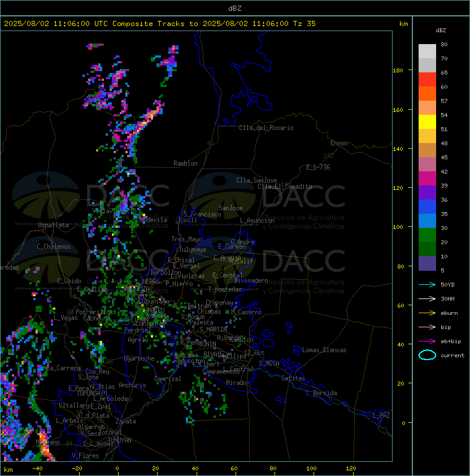The width and height of the screenshot is (470, 476).
Task: Click the 'Agrelo' map label
Action: click(138, 340)
